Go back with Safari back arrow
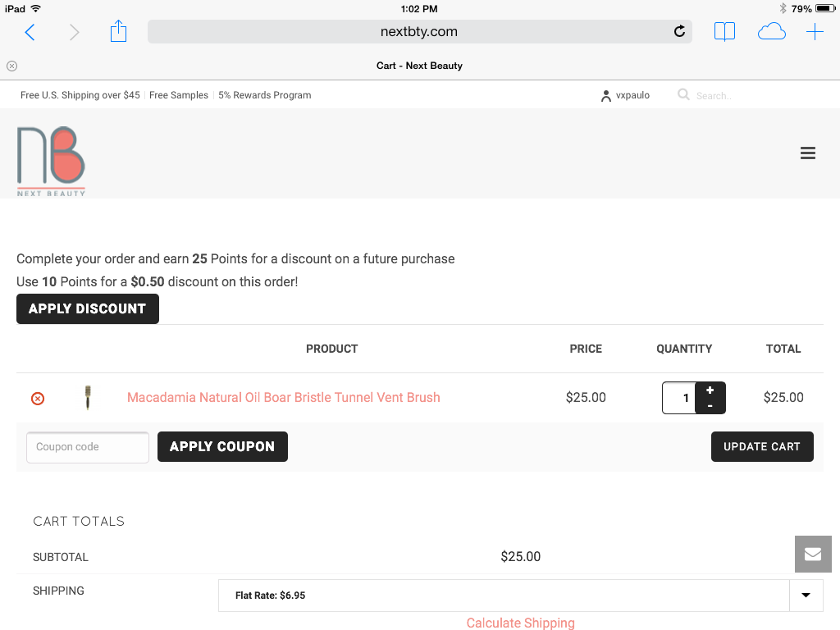This screenshot has height=630, width=840. point(30,32)
